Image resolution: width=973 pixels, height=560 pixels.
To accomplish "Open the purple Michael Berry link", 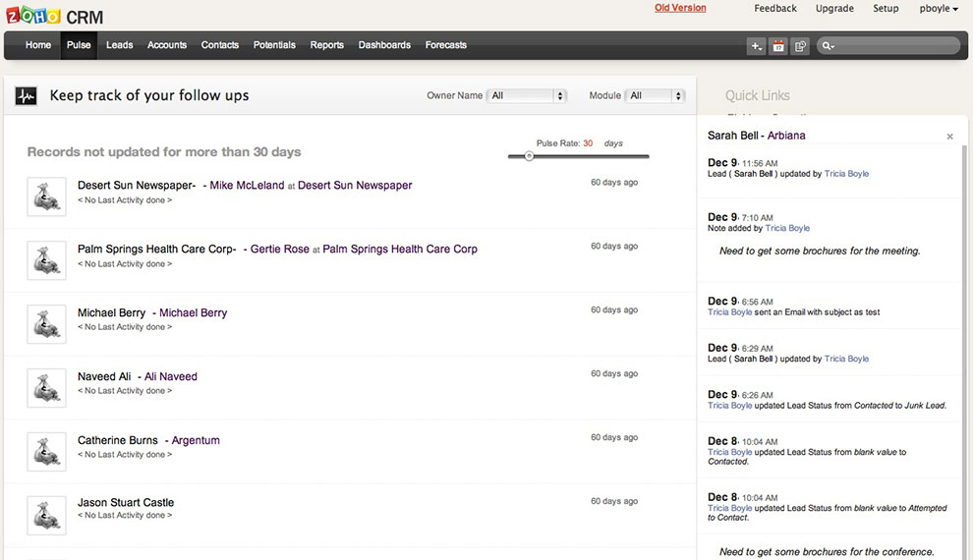I will pos(193,313).
